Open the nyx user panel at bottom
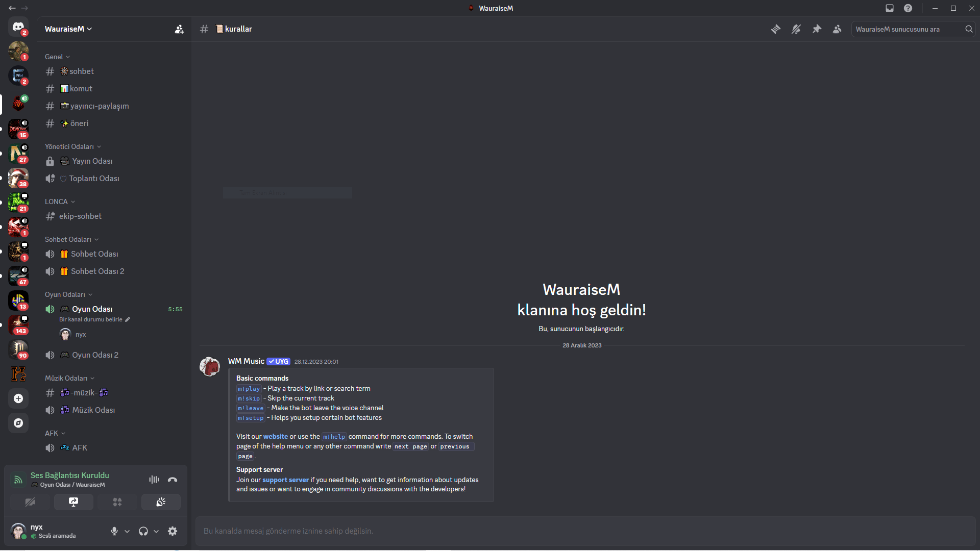This screenshot has width=980, height=551. pyautogui.click(x=55, y=531)
